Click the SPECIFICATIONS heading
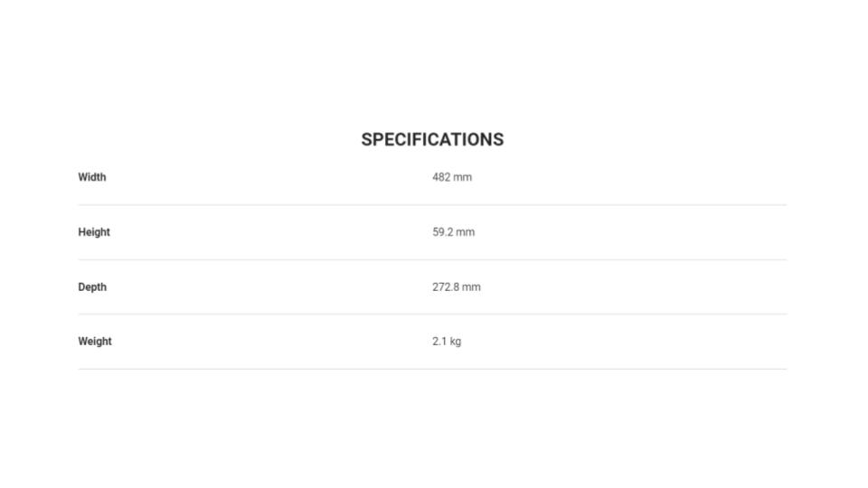This screenshot has width=868, height=488. click(x=432, y=139)
